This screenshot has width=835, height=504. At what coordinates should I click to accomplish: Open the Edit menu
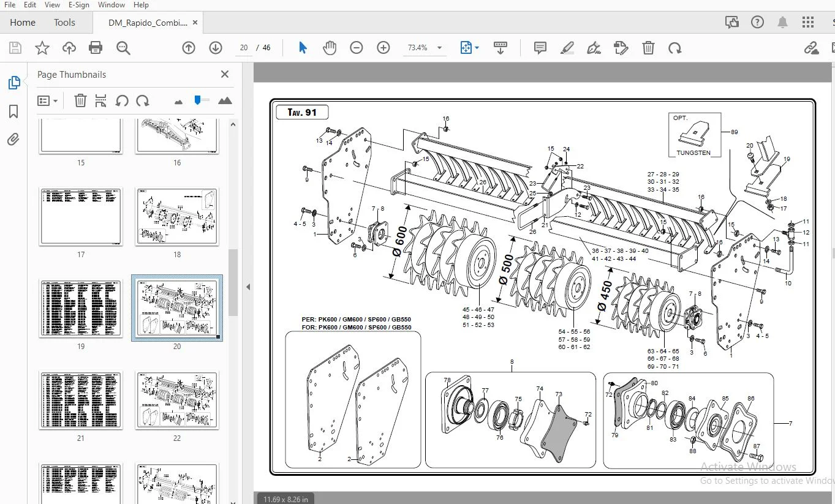30,5
